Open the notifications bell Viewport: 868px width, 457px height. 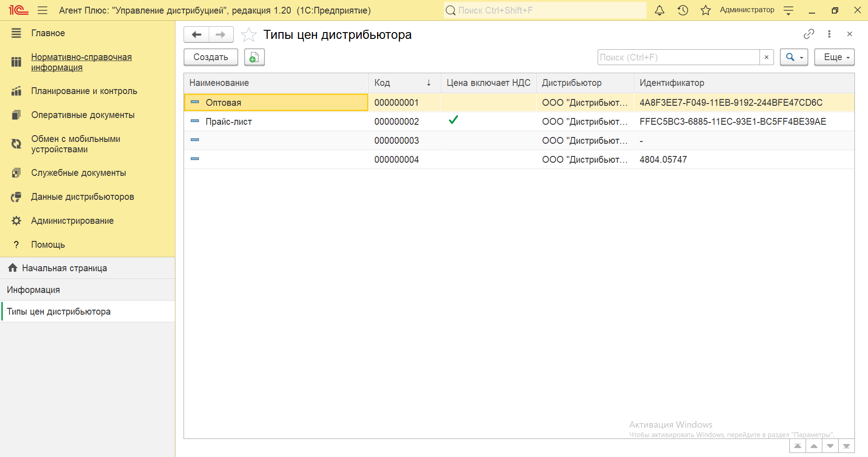click(660, 10)
